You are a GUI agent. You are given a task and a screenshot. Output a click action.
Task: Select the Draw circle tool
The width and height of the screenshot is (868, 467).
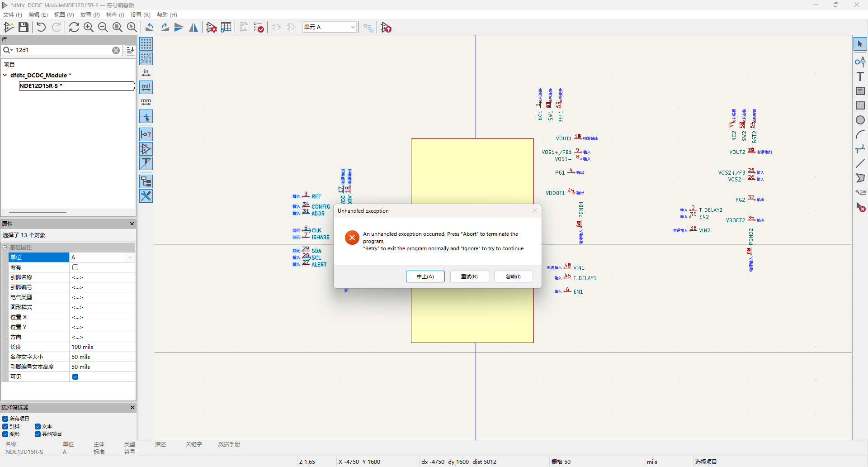click(x=860, y=120)
